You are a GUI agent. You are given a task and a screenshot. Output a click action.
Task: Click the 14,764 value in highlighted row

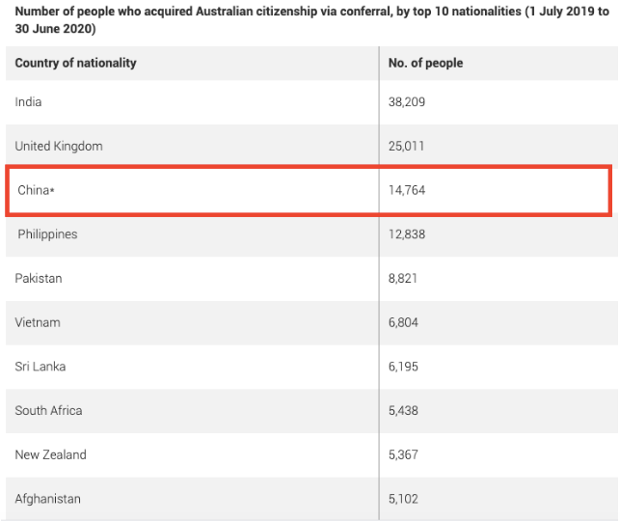coord(407,190)
